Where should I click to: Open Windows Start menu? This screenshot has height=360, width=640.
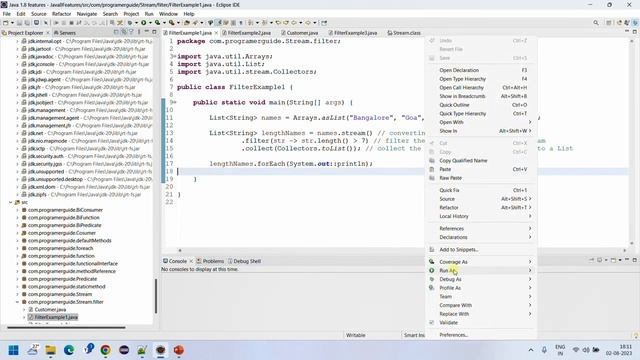click(x=13, y=350)
